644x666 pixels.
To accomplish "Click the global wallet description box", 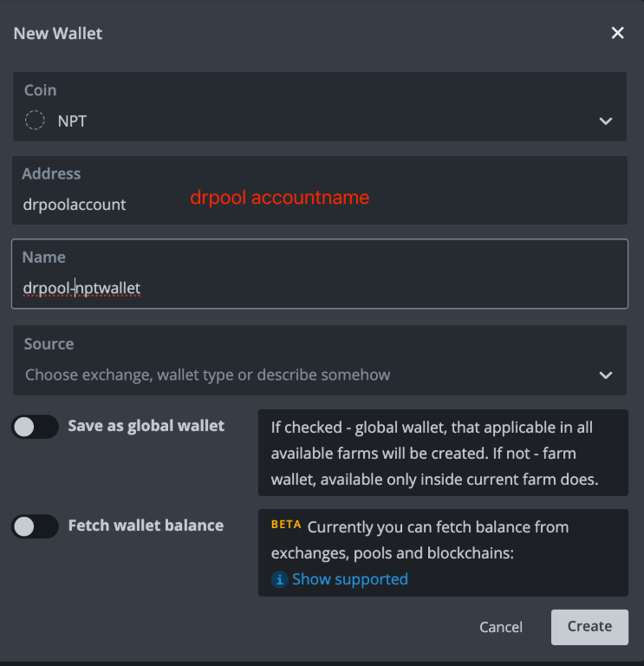I will (443, 453).
